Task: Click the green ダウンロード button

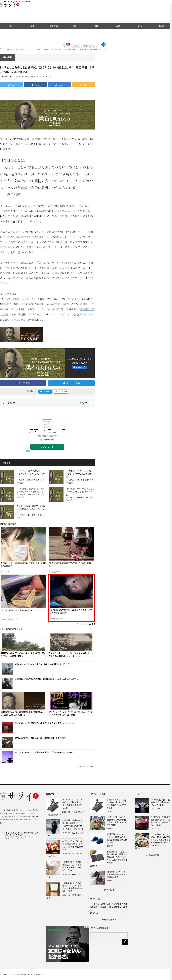Action: pos(47,447)
